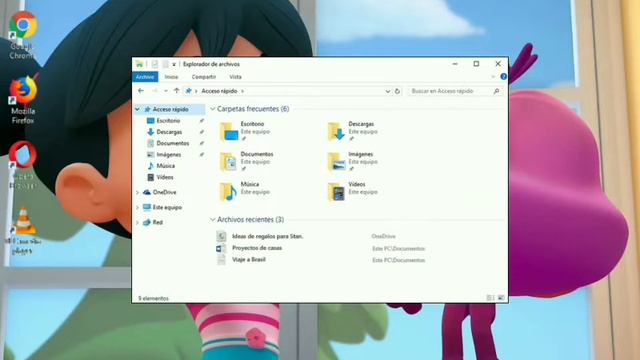Open the address bar history dropdown
640x360 pixels.
(x=388, y=91)
